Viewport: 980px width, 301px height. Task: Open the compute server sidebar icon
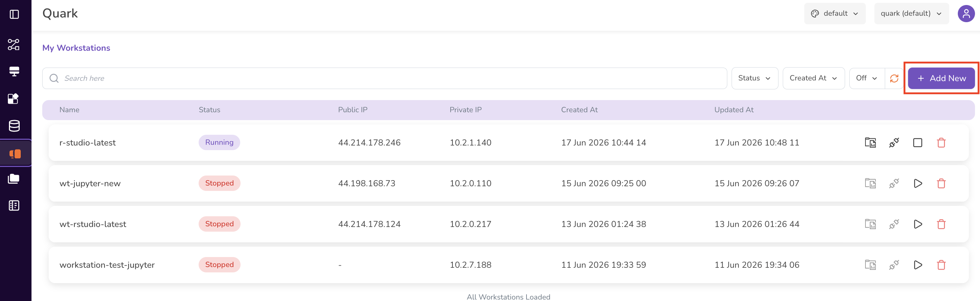coord(14,71)
